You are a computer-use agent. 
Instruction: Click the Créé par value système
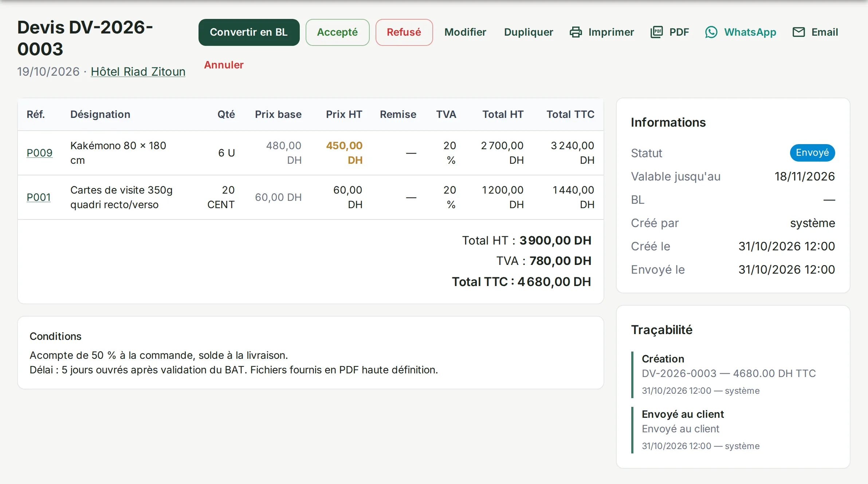click(x=812, y=223)
